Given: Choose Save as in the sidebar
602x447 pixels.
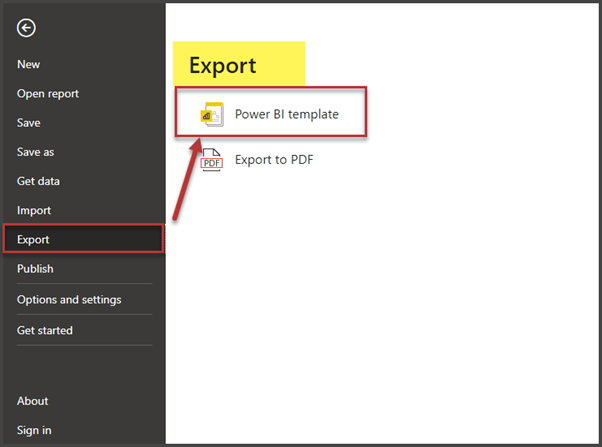Looking at the screenshot, I should coord(35,152).
